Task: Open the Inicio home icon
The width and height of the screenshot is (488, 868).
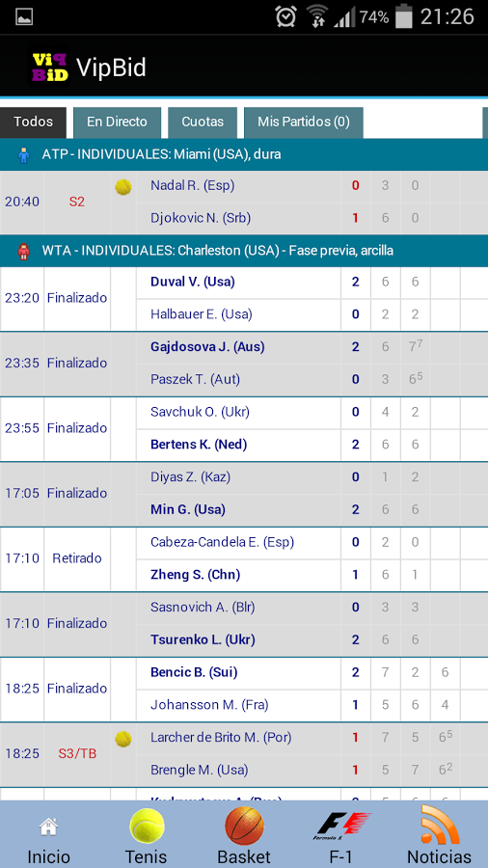Action: point(48,827)
